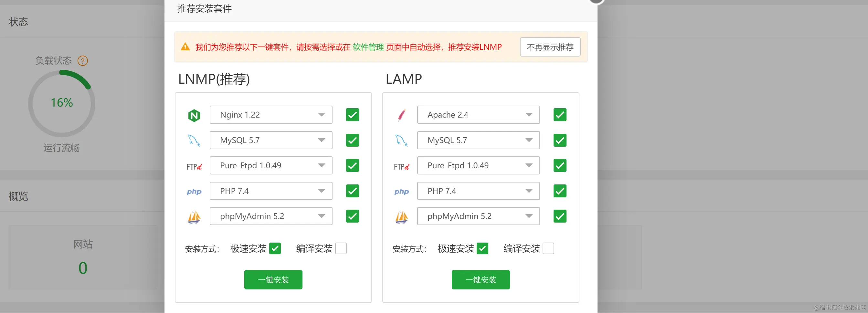The image size is (868, 313).
Task: Click the 状态 section header
Action: tap(18, 22)
